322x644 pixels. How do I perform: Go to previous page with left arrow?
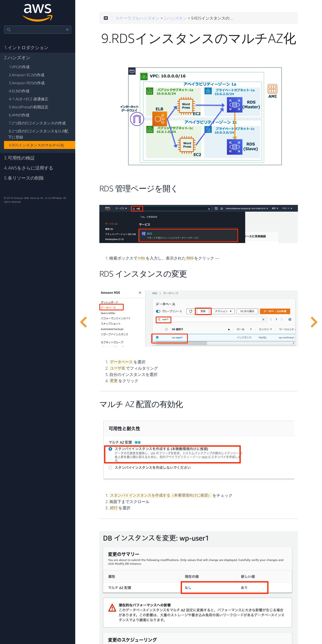pos(84,322)
